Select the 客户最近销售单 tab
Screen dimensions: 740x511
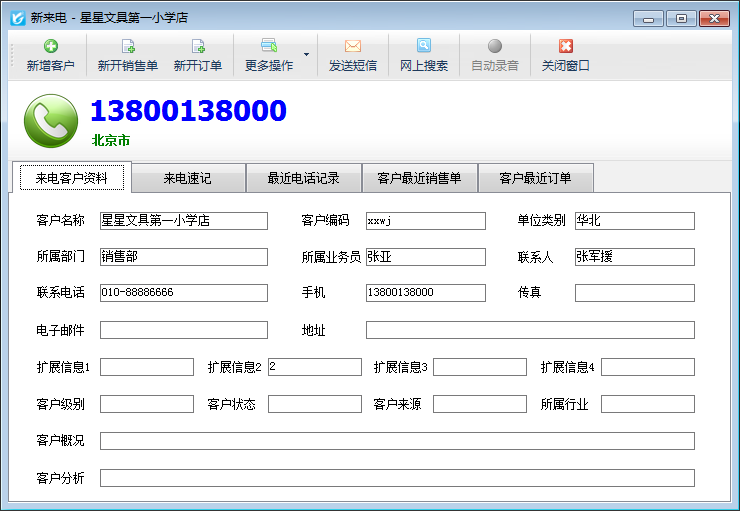[x=419, y=179]
